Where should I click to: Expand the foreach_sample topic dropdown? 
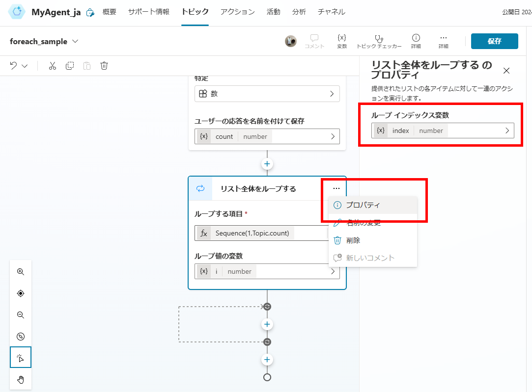coord(75,41)
